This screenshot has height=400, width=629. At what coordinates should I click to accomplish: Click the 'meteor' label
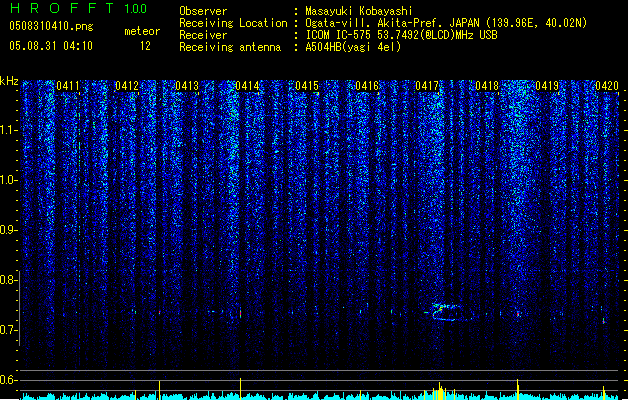point(142,31)
